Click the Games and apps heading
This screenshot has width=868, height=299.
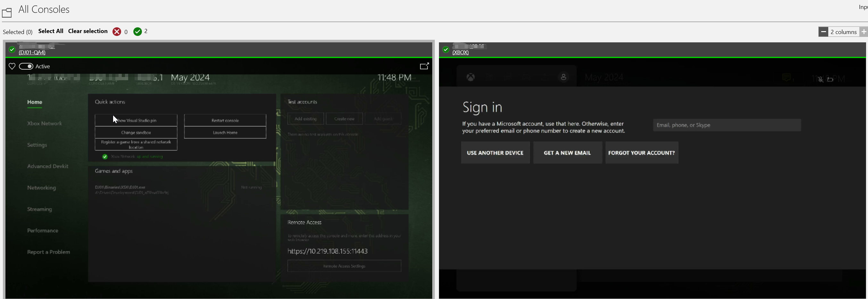click(113, 171)
